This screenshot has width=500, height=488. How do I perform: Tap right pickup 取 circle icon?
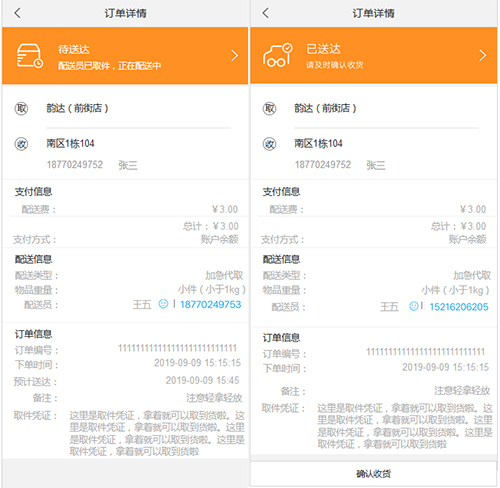tap(269, 108)
